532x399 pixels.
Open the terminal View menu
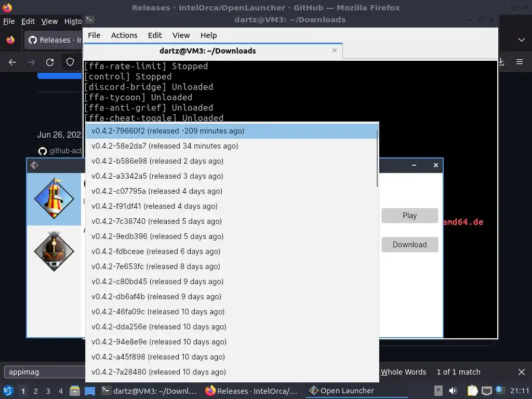[x=181, y=35]
